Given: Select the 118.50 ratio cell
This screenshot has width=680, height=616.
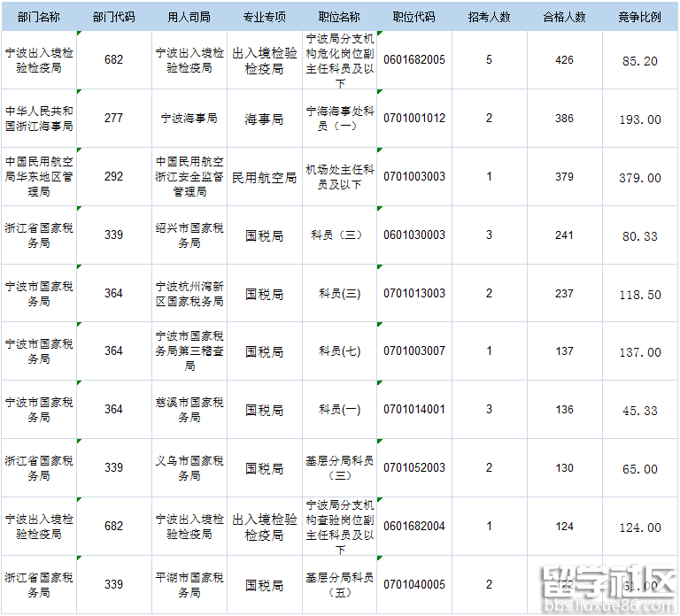Looking at the screenshot, I should click(639, 294).
